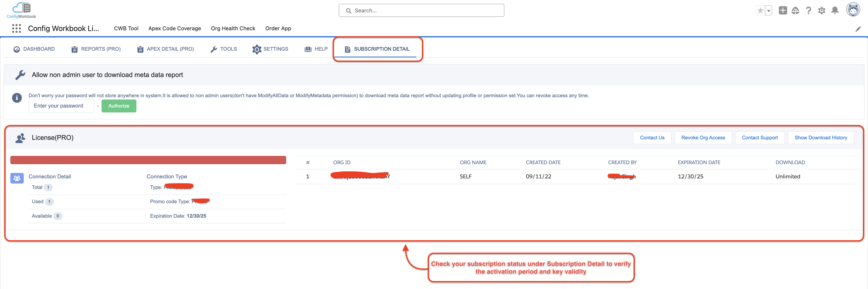Open the global actions plus icon
This screenshot has width=868, height=289.
783,10
